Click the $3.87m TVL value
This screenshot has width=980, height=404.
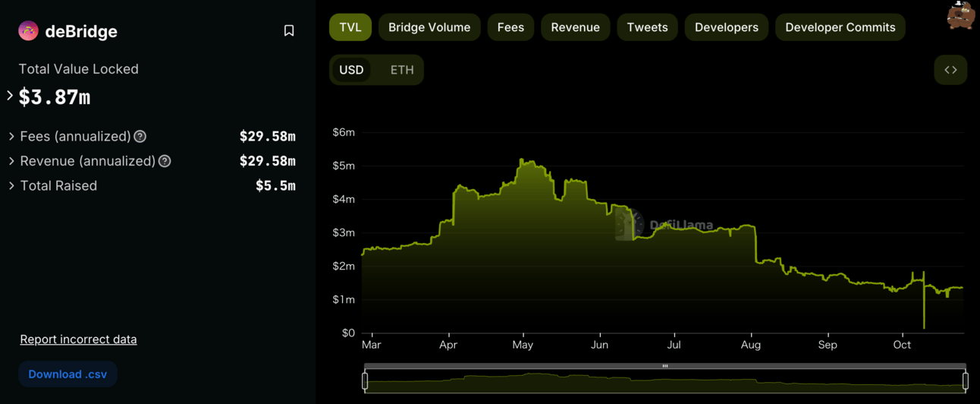[x=55, y=97]
